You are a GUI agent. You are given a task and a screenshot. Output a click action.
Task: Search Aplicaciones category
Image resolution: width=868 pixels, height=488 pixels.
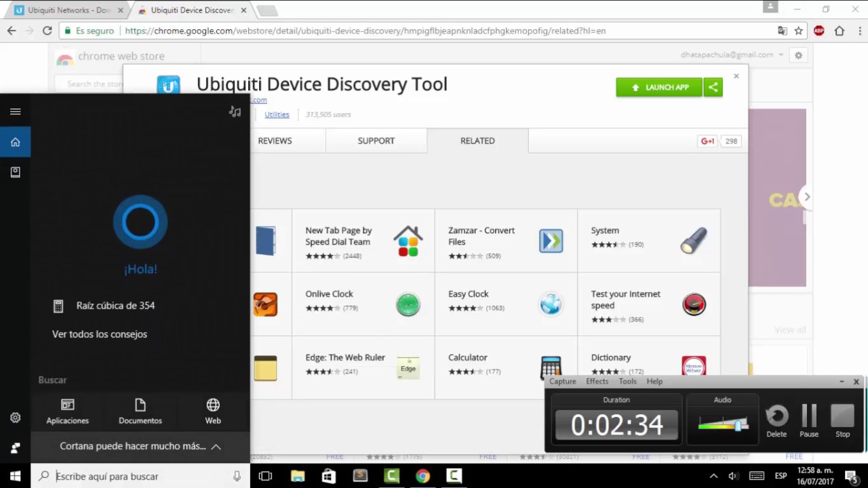click(67, 411)
